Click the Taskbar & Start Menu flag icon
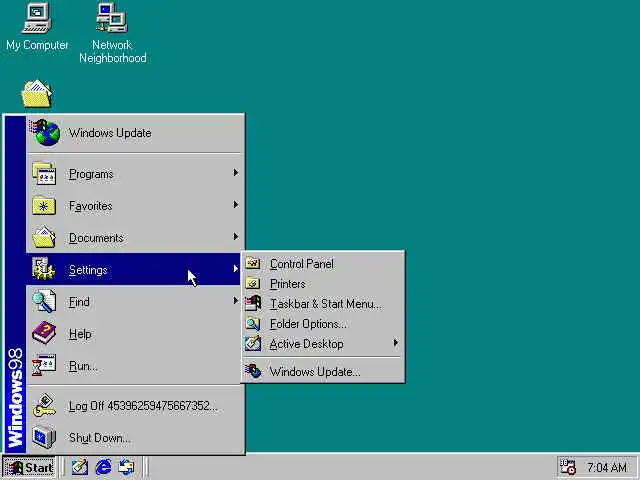The image size is (640, 480). (x=253, y=303)
